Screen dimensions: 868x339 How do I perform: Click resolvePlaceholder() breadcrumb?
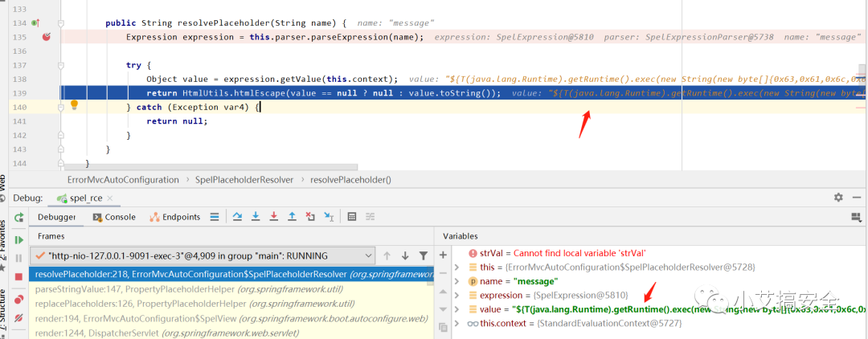350,180
